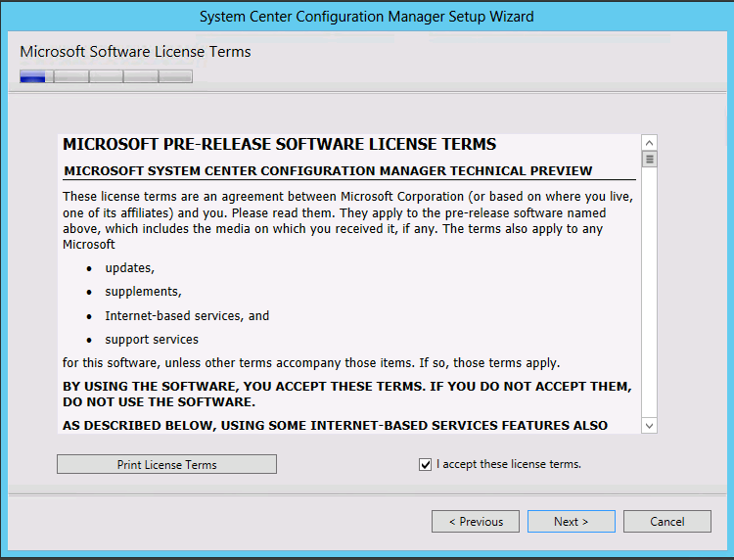Go to the Next wizard page
Viewport: 734px width, 560px height.
(572, 522)
